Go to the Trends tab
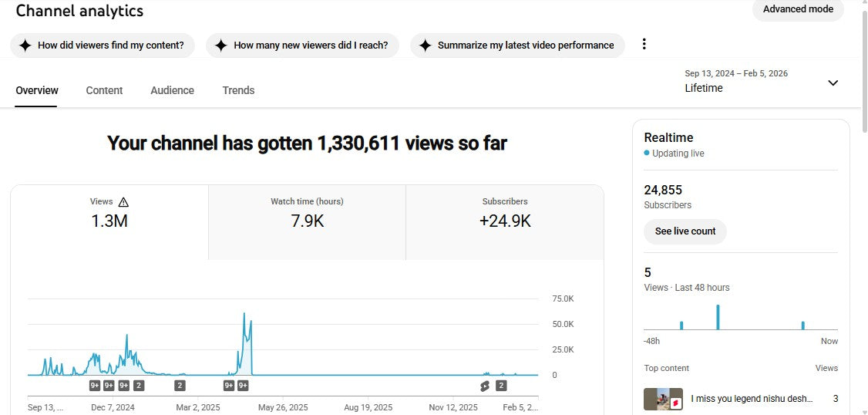This screenshot has width=868, height=415. coord(238,90)
